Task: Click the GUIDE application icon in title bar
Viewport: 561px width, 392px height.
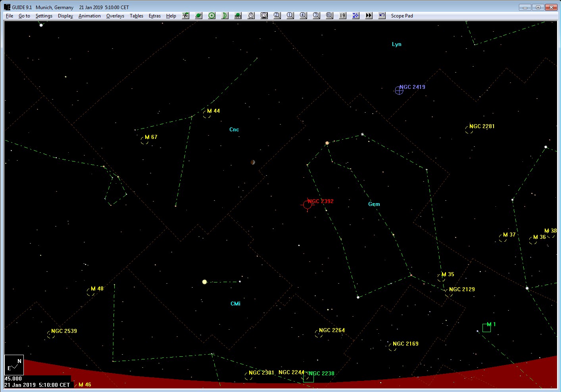Action: click(x=7, y=7)
